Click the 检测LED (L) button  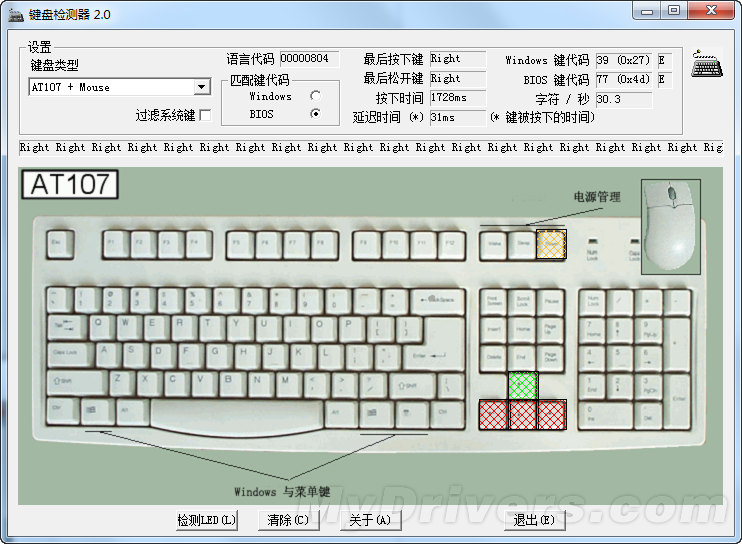point(207,520)
